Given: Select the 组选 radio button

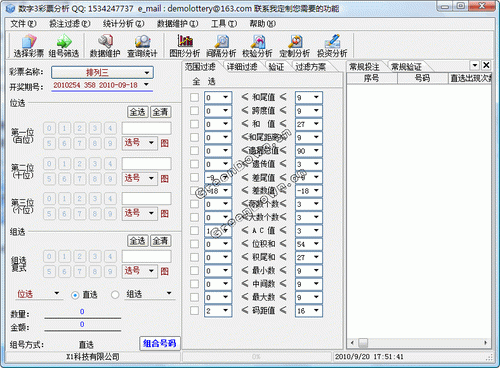Looking at the screenshot, I should (x=115, y=295).
